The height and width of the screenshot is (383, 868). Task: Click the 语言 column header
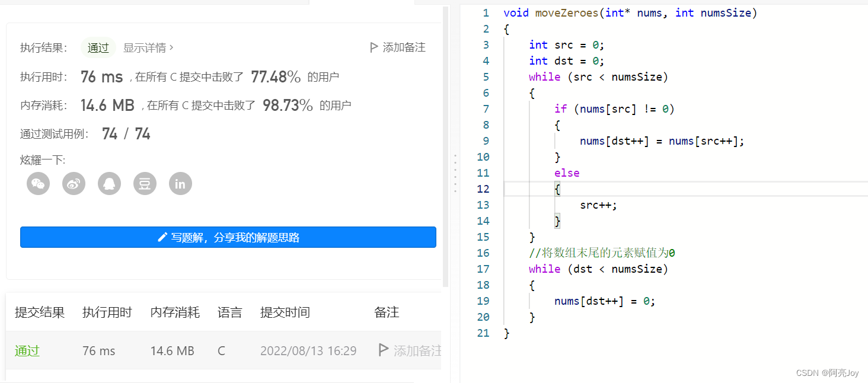pos(230,312)
